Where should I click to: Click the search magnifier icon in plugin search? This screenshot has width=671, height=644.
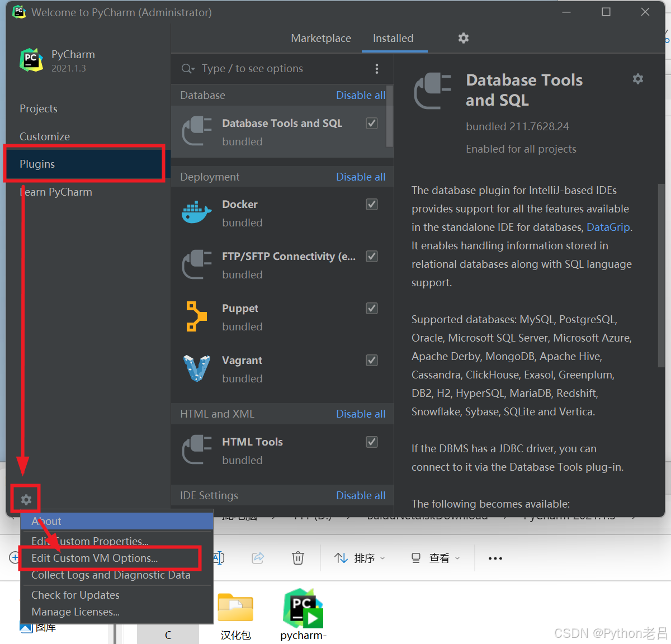pos(187,68)
